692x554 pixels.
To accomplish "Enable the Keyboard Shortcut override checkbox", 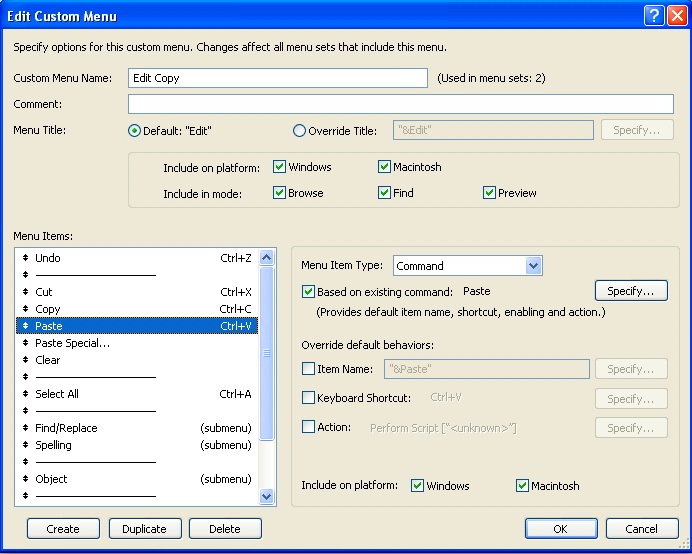I will click(x=308, y=398).
